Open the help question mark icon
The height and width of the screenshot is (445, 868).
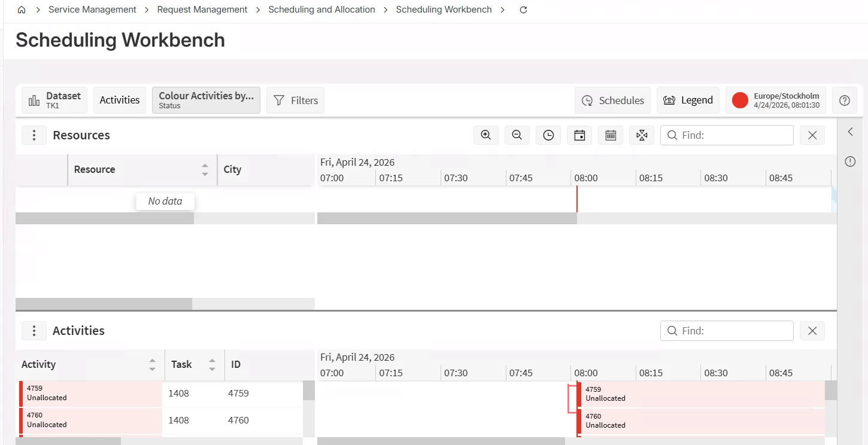coord(845,100)
